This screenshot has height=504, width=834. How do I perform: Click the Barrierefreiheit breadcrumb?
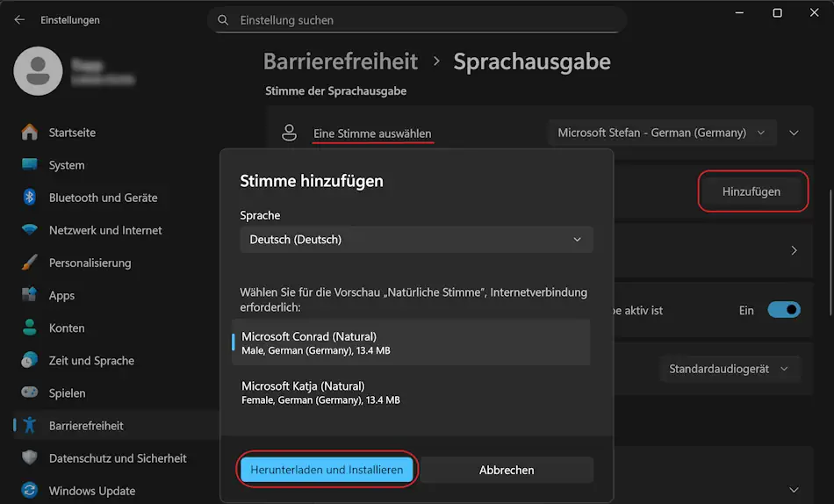click(341, 61)
